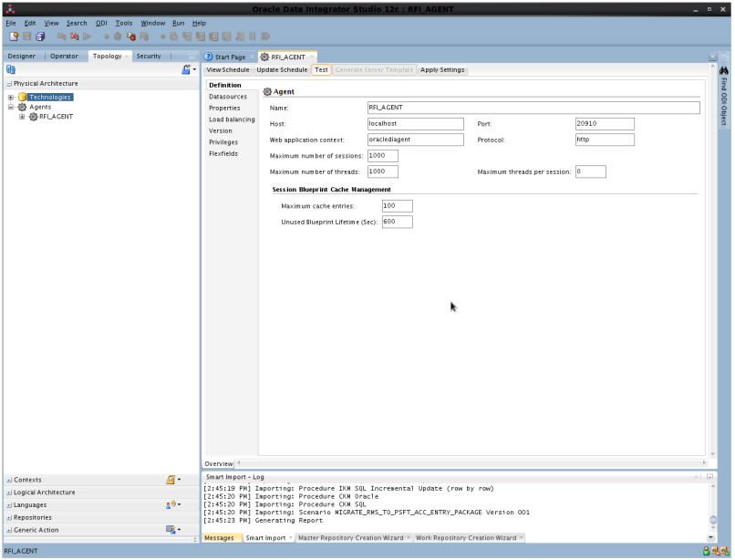
Task: Open the editor tab list dropdown
Action: tap(712, 57)
